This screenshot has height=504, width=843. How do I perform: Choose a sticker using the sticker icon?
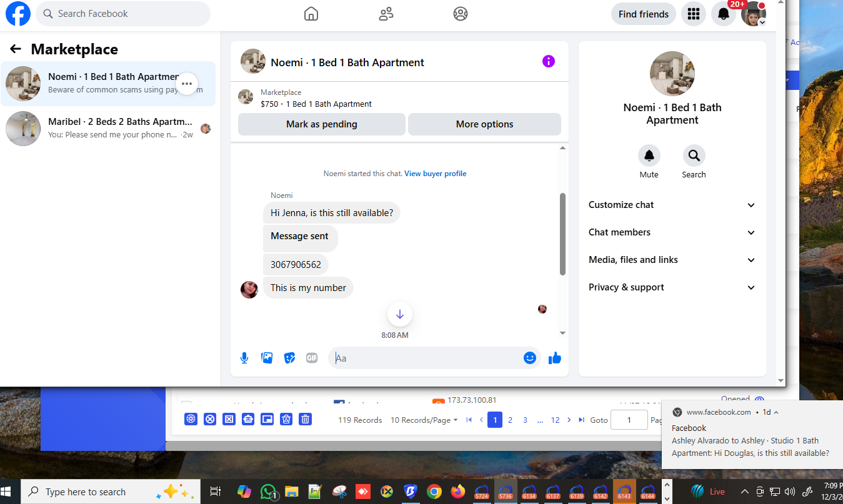point(289,358)
